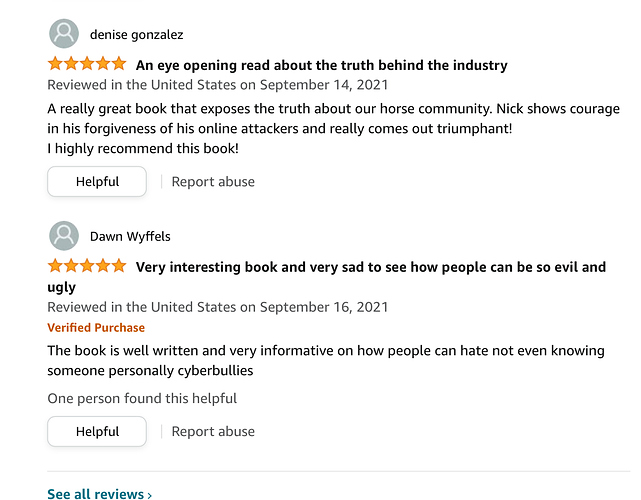Click the chevron beside See all reviews
This screenshot has width=641, height=500.
pyautogui.click(x=150, y=495)
